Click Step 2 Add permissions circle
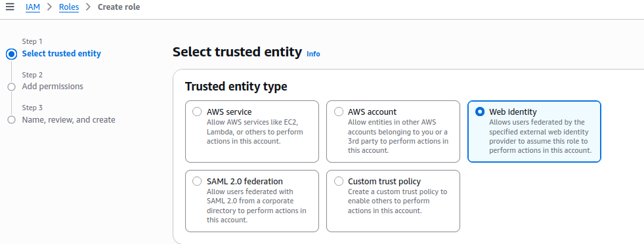The width and height of the screenshot is (644, 244). [x=12, y=87]
